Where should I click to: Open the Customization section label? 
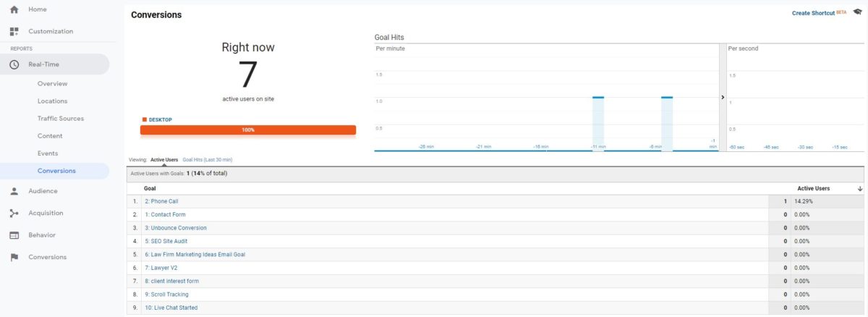51,31
